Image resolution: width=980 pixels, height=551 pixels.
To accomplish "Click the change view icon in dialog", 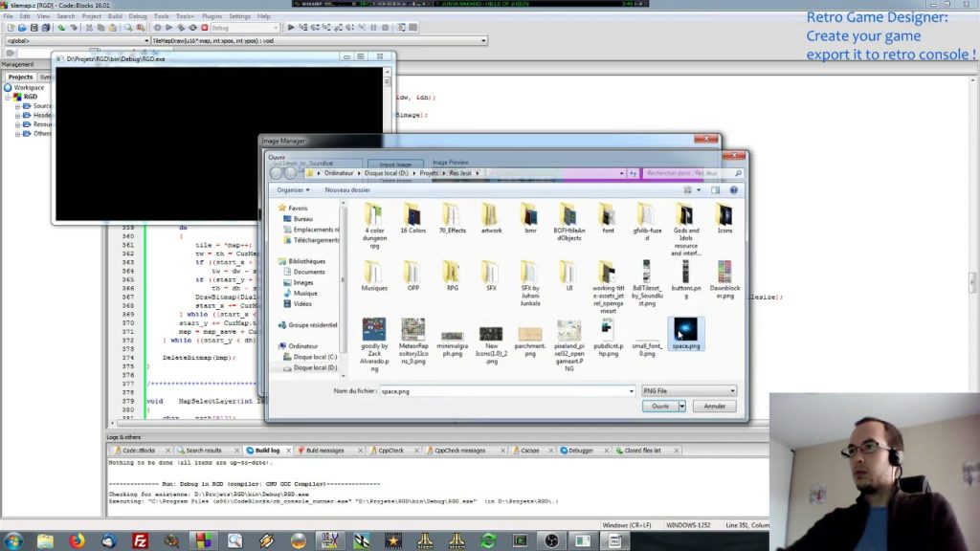I will click(x=687, y=190).
